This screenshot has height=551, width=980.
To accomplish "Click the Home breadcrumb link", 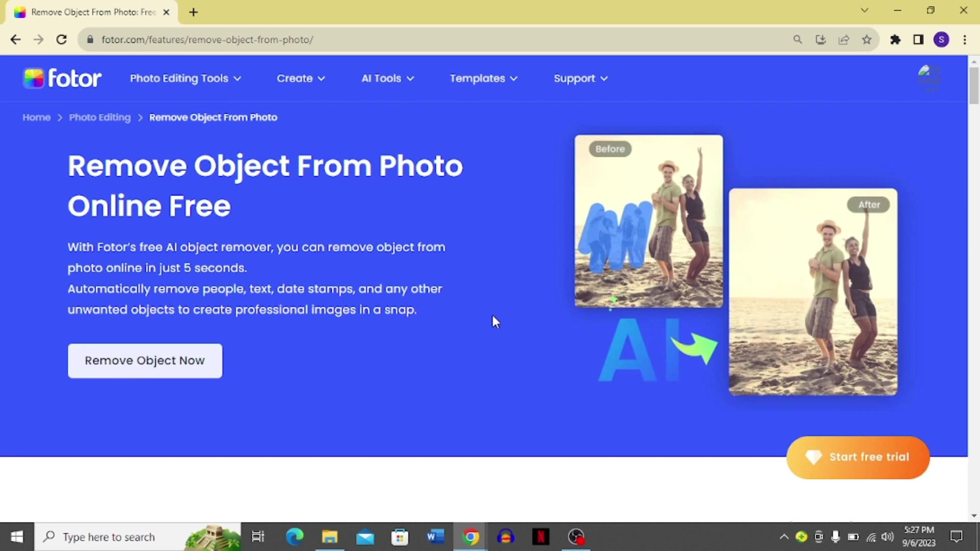I will click(36, 117).
